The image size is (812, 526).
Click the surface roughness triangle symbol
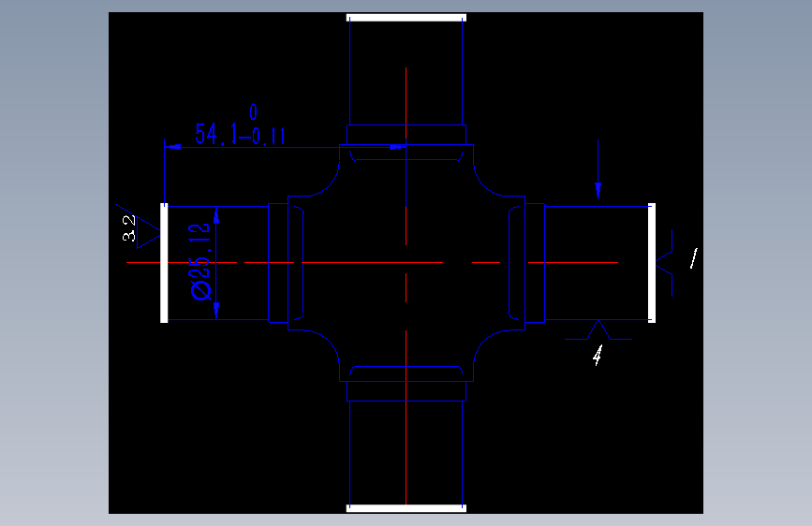(139, 226)
